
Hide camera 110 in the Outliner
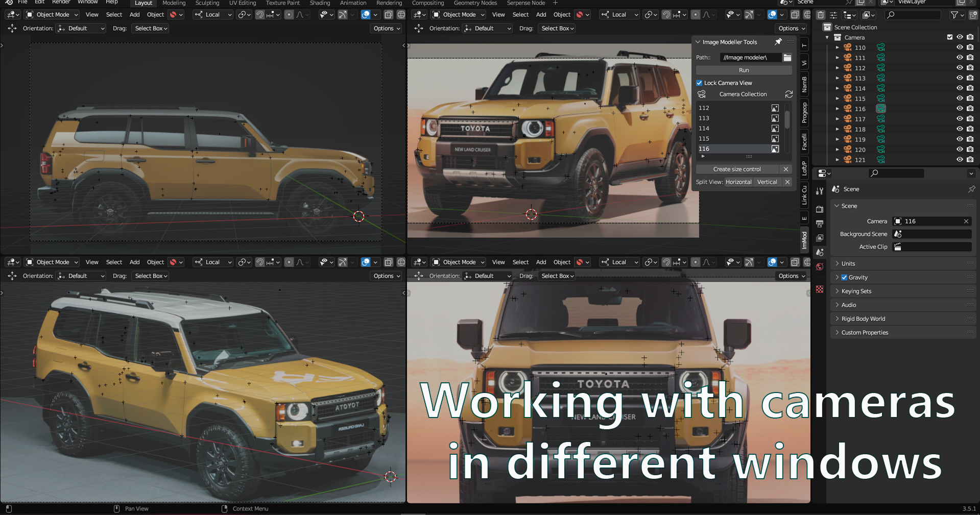pos(960,47)
